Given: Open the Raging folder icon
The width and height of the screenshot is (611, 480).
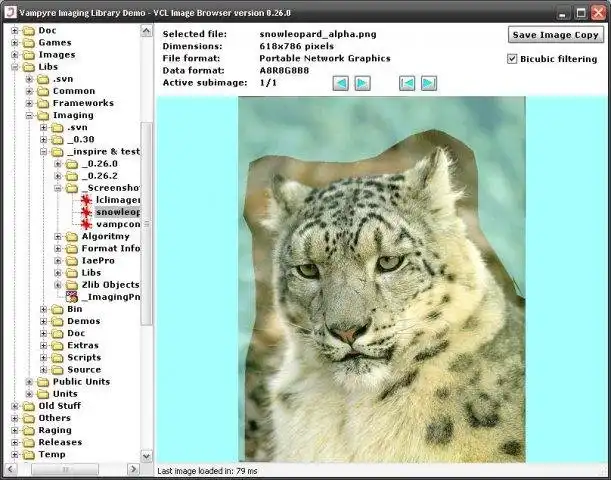Looking at the screenshot, I should click(x=28, y=430).
